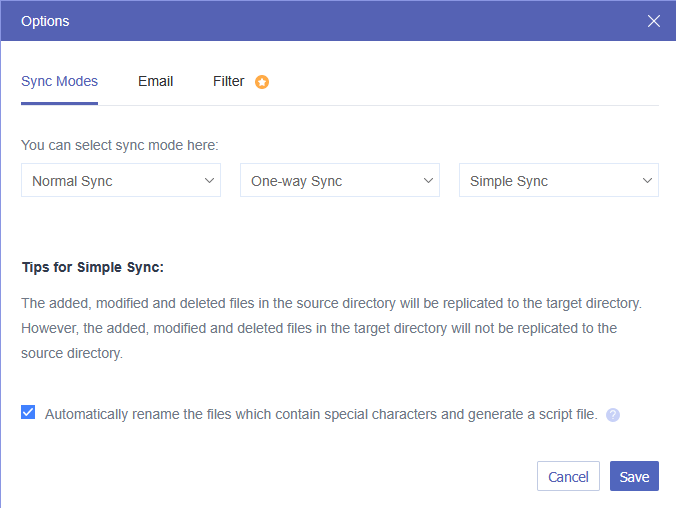The image size is (676, 508).
Task: Close the Options dialog with the X
Action: 654,21
